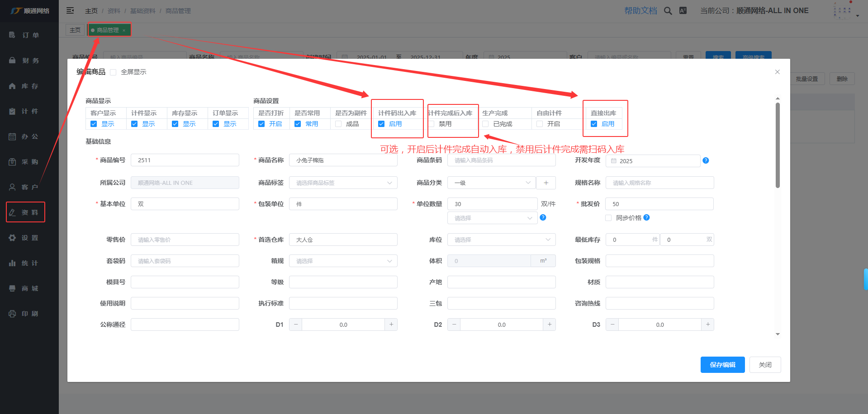
Task: Switch to the 主页 tab
Action: point(75,30)
